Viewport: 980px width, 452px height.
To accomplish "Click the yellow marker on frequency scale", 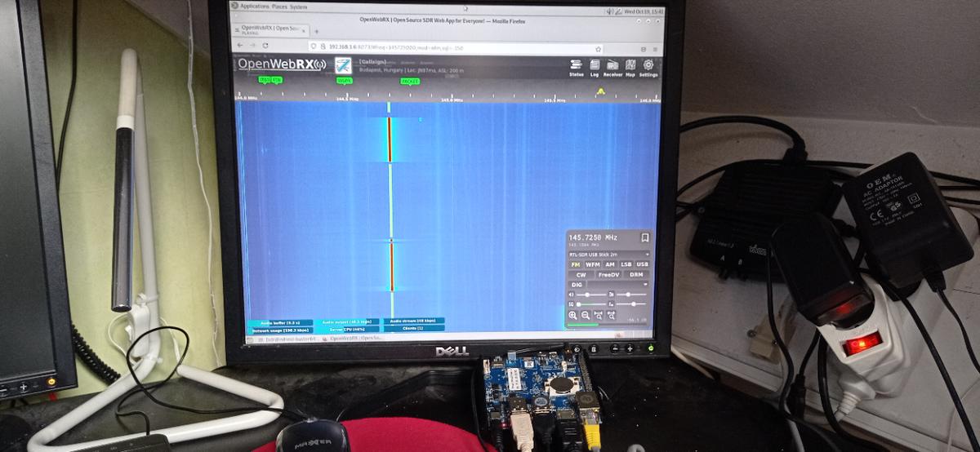I will 601,91.
